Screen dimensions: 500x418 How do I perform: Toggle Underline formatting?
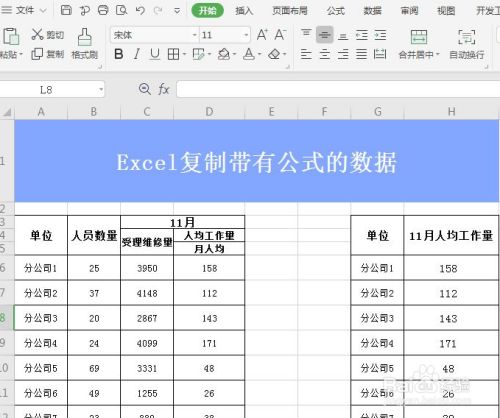pyautogui.click(x=155, y=54)
